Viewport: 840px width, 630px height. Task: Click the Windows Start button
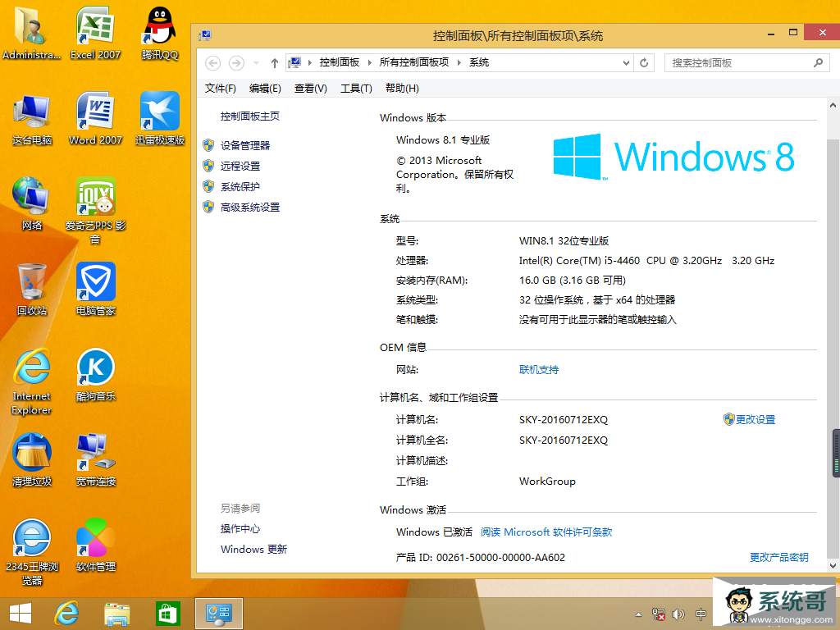pyautogui.click(x=21, y=614)
